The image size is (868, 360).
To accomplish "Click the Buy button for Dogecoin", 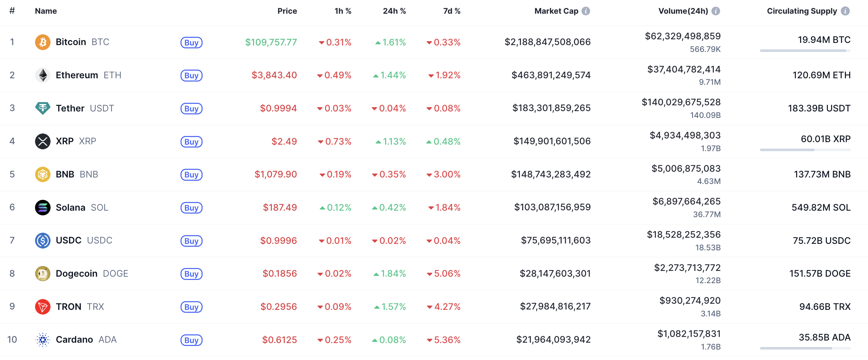I will point(191,274).
